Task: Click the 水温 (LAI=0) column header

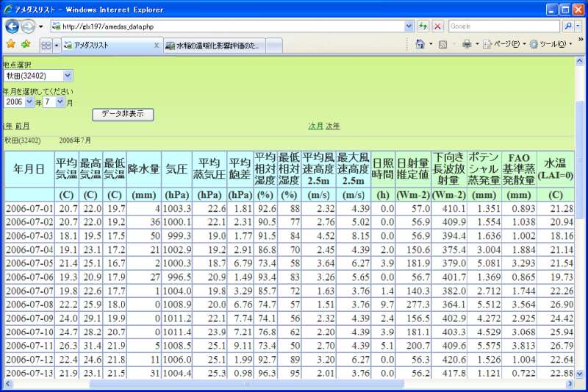Action: [556, 169]
